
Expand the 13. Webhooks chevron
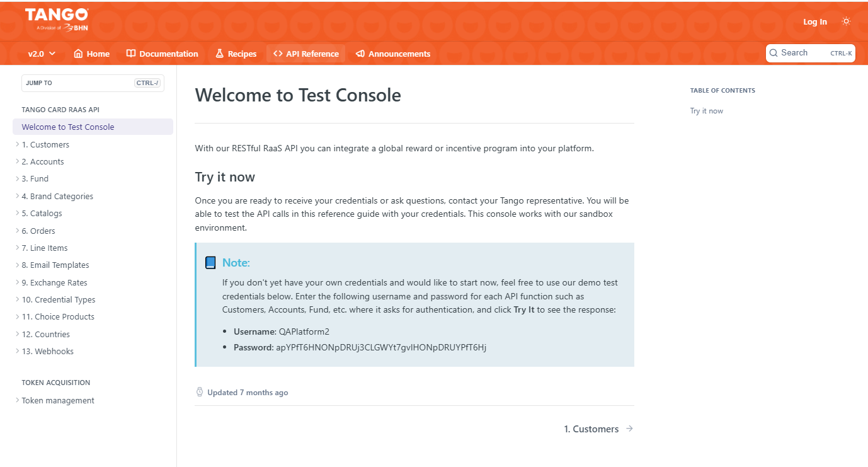(17, 351)
